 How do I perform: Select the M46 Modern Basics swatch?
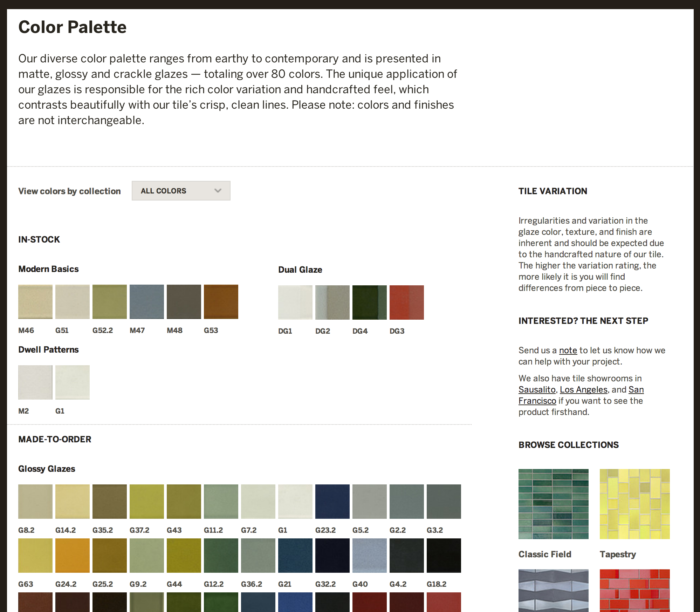(x=35, y=302)
